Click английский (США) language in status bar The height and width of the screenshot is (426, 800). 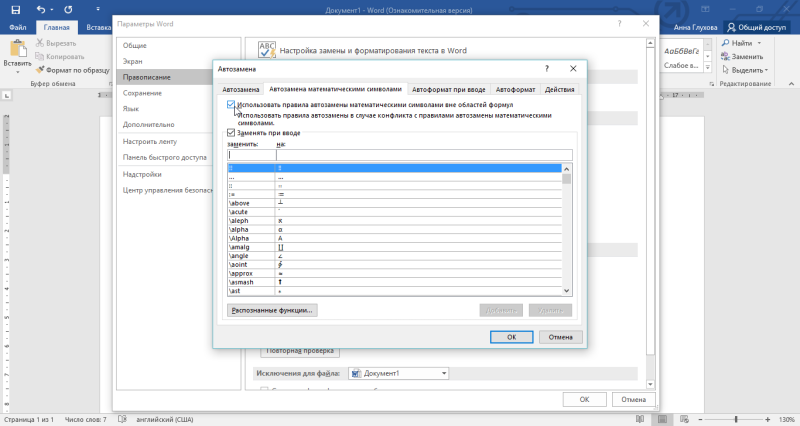tap(164, 419)
